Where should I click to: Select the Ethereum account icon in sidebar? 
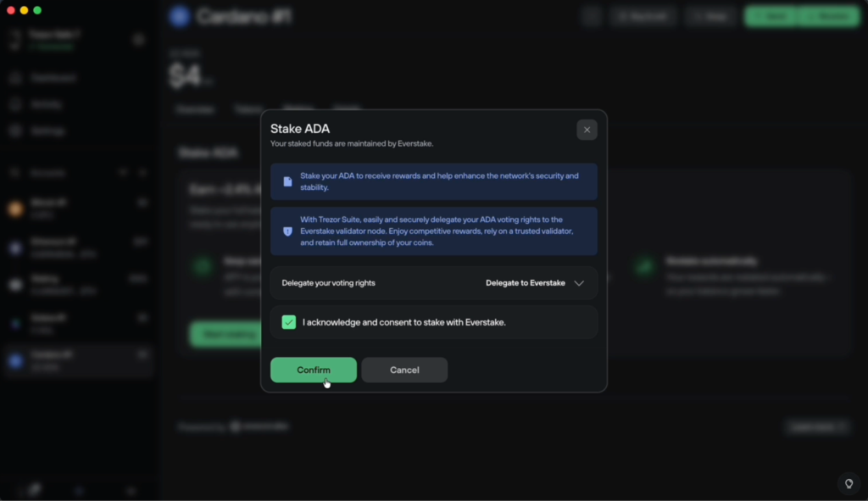15,248
